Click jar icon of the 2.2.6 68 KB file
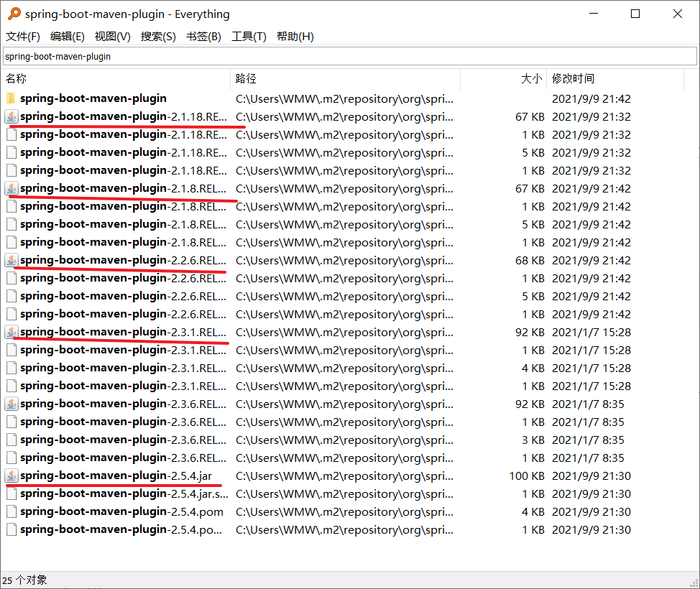Image resolution: width=700 pixels, height=589 pixels. click(11, 260)
